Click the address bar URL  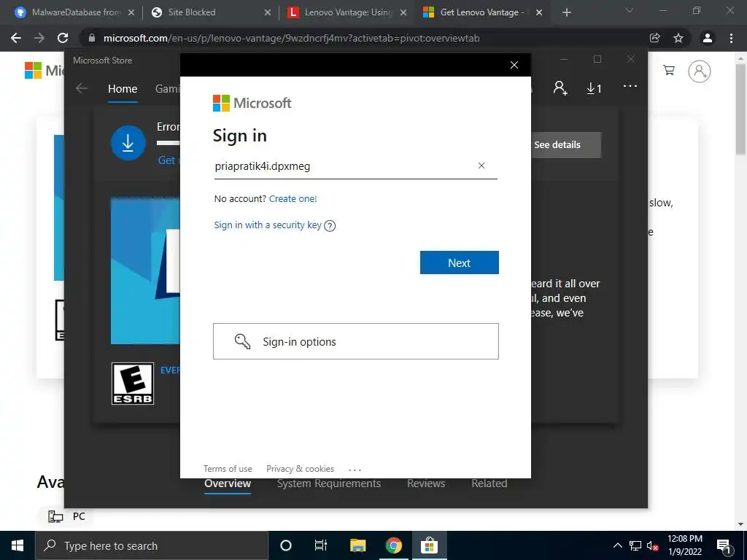[x=291, y=38]
